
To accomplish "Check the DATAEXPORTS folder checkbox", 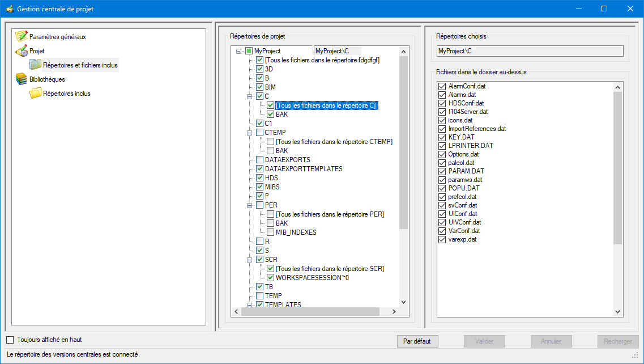I will tap(259, 160).
